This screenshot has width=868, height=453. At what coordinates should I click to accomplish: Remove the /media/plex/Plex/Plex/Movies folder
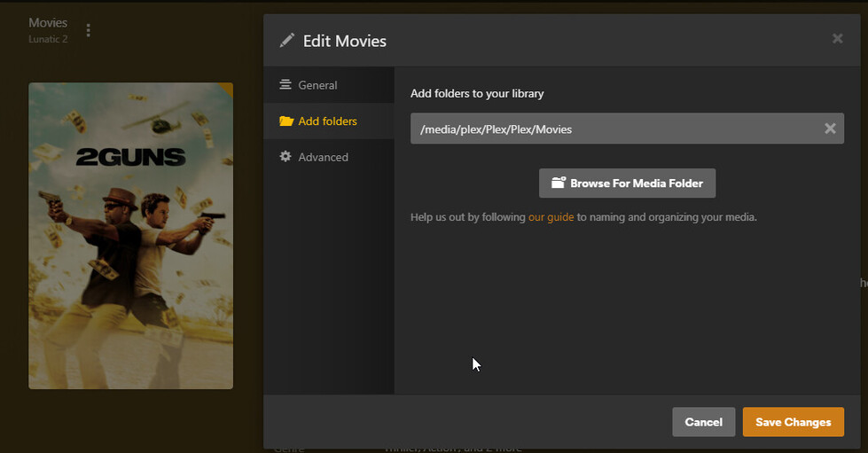(830, 129)
